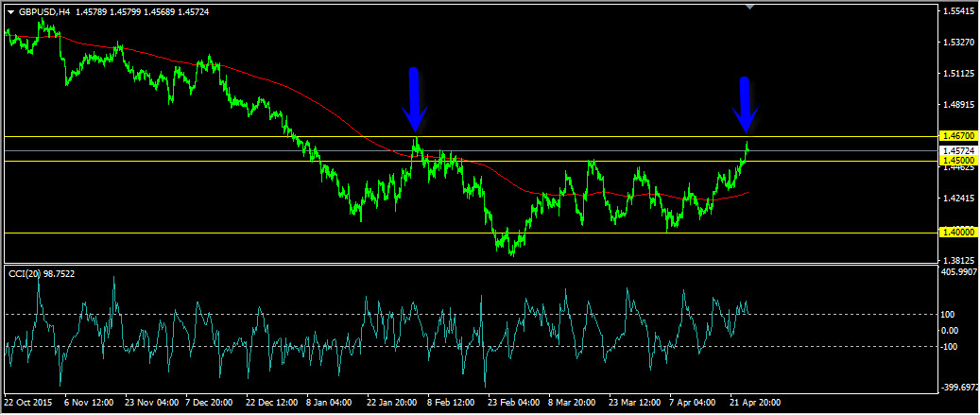Click the 1.55415 mark on price scale
980x415 pixels.
click(958, 11)
